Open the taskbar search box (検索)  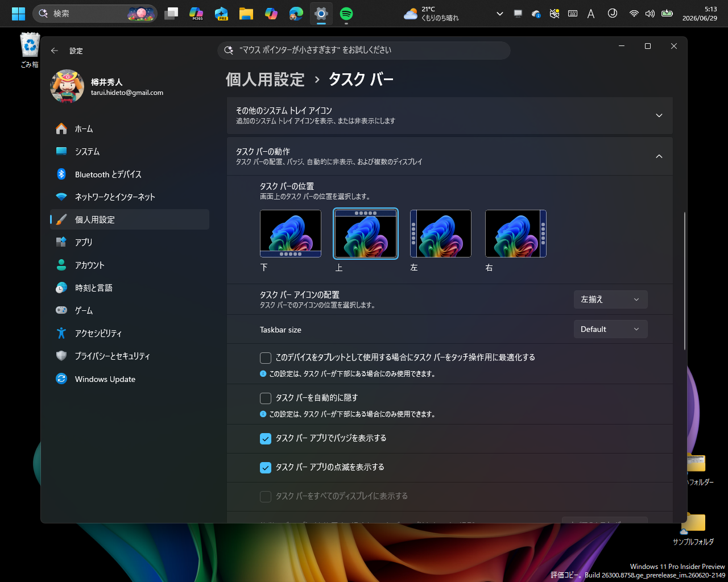tap(95, 14)
